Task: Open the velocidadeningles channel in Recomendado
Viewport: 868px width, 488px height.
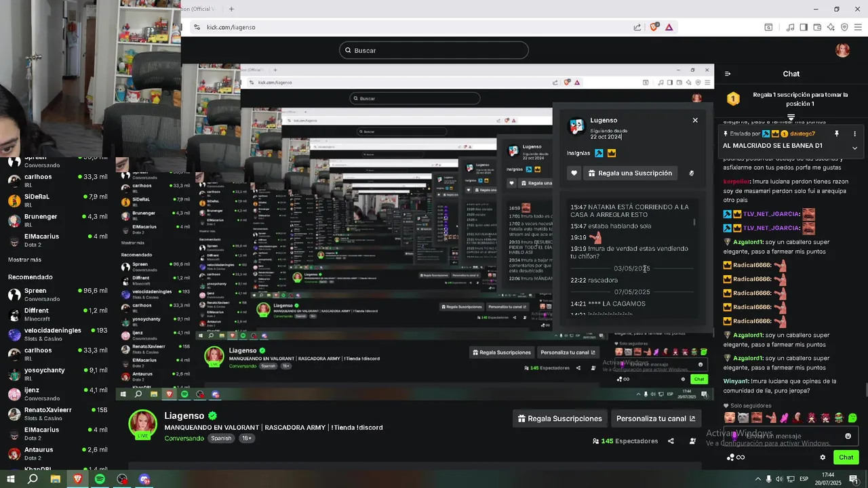Action: pyautogui.click(x=58, y=334)
